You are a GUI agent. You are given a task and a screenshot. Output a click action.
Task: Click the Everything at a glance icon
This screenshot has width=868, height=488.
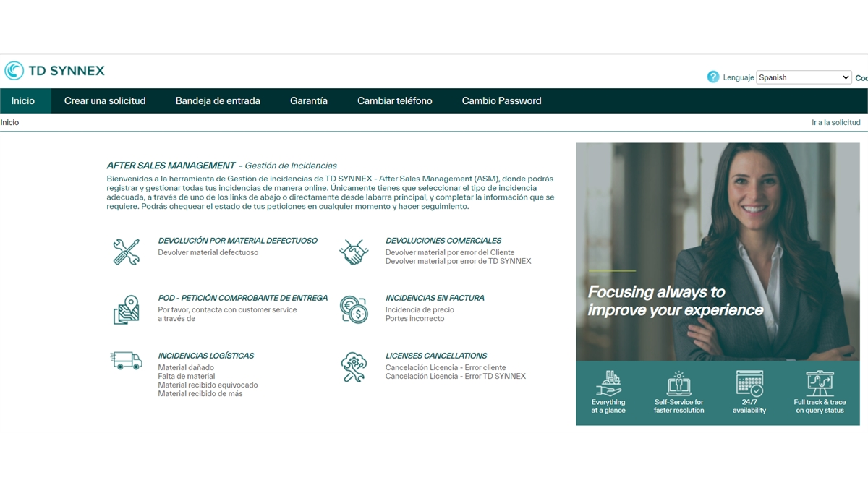608,383
